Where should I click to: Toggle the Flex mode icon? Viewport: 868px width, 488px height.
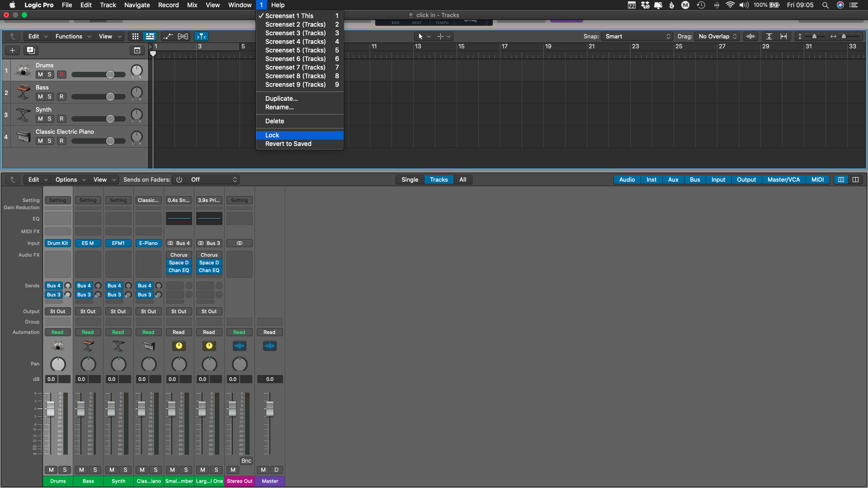pos(183,36)
